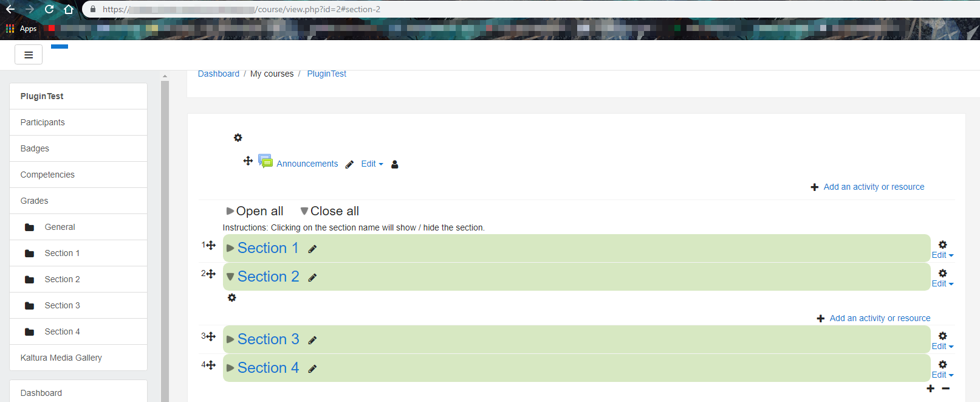The height and width of the screenshot is (402, 980).
Task: Click the plus icon to add sections
Action: 930,388
